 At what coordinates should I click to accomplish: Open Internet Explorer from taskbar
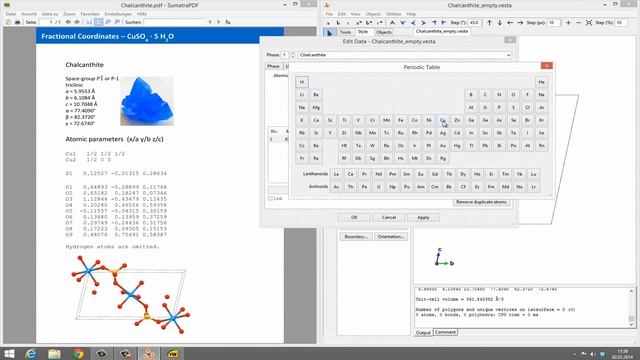31,353
